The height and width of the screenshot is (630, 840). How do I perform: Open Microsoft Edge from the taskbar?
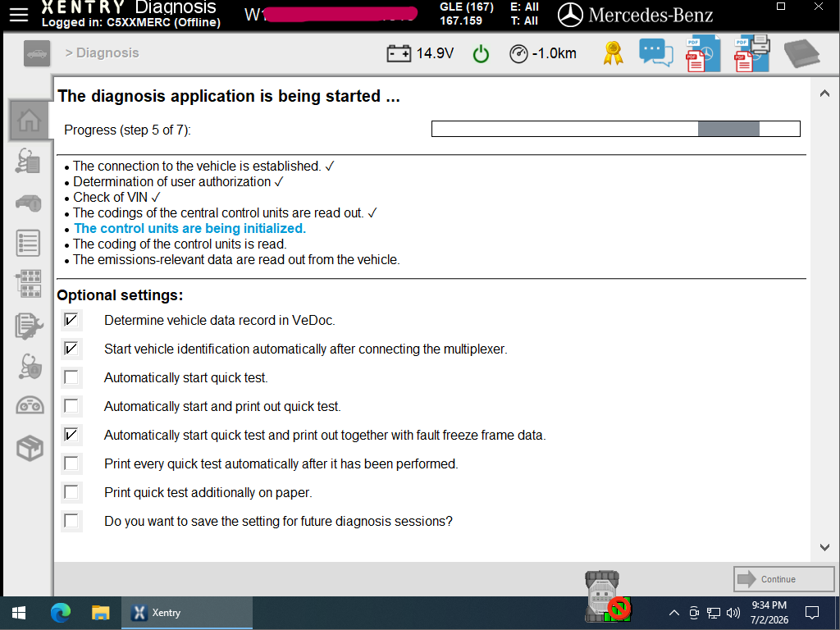(x=61, y=613)
